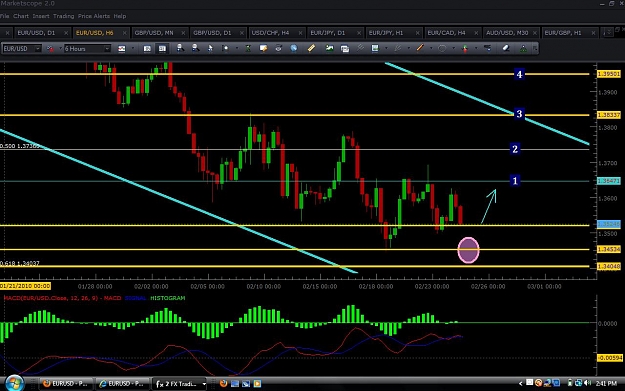The height and width of the screenshot is (391, 625).
Task: Click the 1.34048 price line label
Action: click(x=609, y=266)
